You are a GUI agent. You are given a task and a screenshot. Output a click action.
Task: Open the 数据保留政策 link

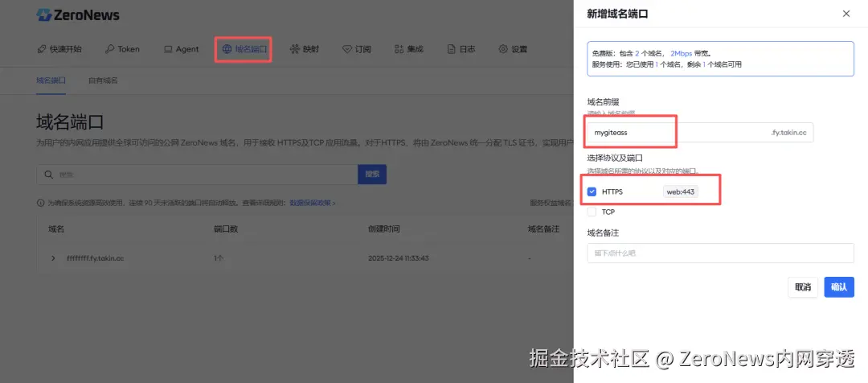(313, 203)
